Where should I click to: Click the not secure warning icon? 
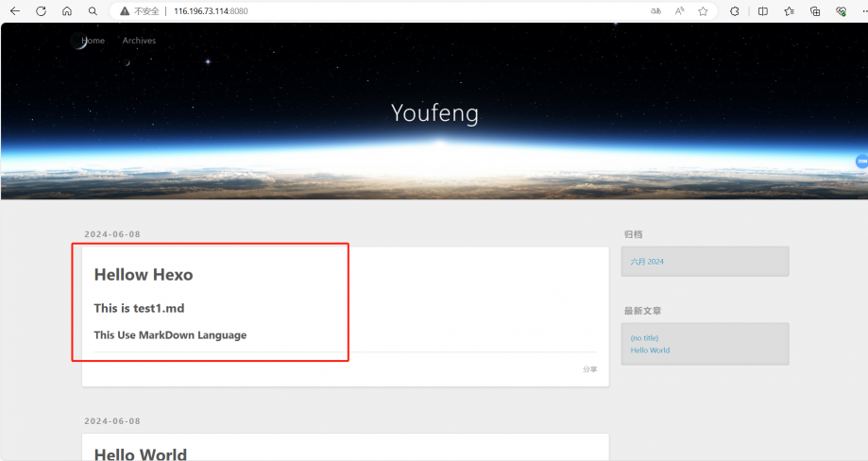pyautogui.click(x=124, y=11)
